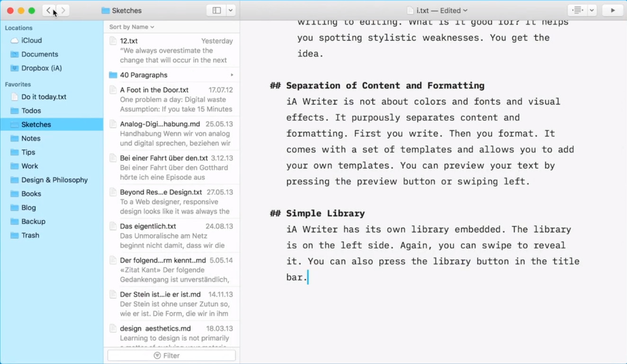Open Das eigentlich.txt file
Image resolution: width=627 pixels, height=364 pixels.
point(171,235)
